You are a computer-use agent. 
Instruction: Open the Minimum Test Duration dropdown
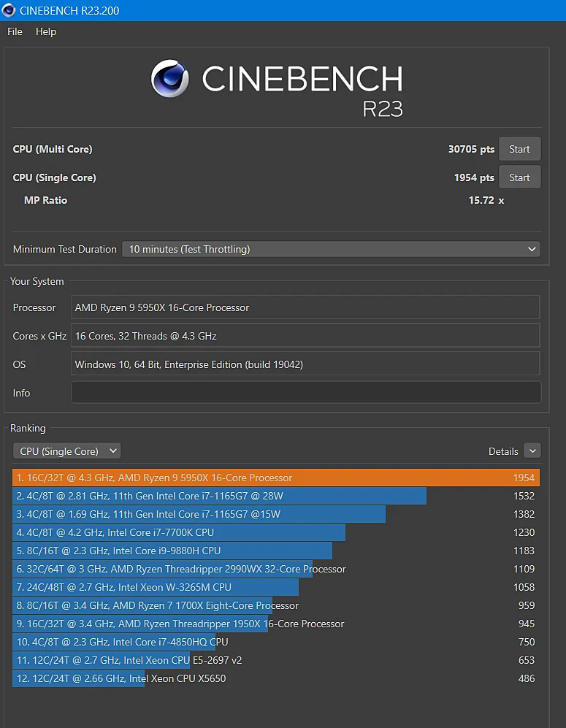[331, 249]
